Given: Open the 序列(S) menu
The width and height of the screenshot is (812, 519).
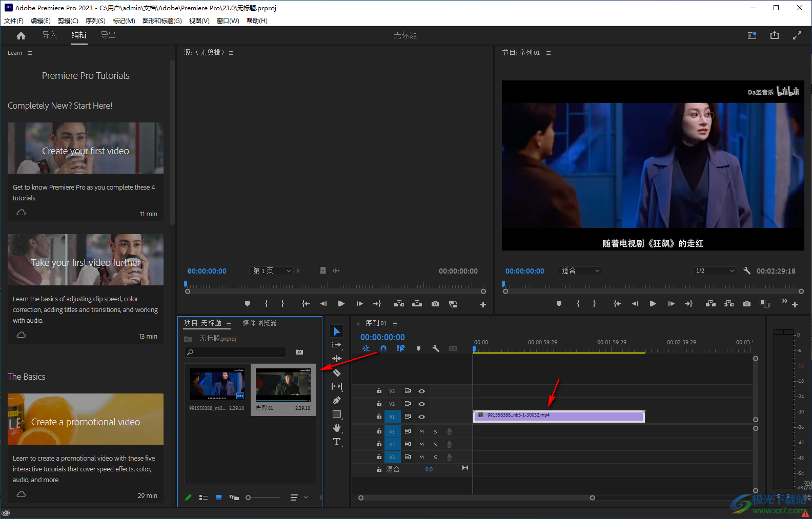Looking at the screenshot, I should tap(95, 21).
